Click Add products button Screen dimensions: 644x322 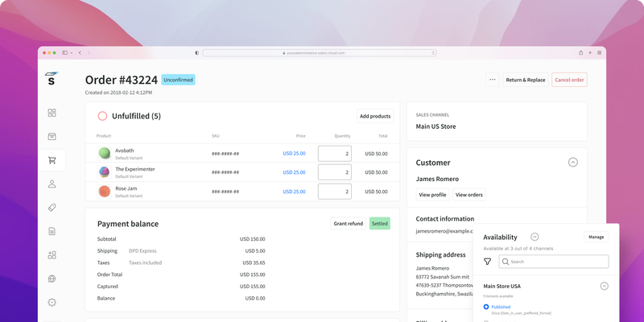(375, 116)
